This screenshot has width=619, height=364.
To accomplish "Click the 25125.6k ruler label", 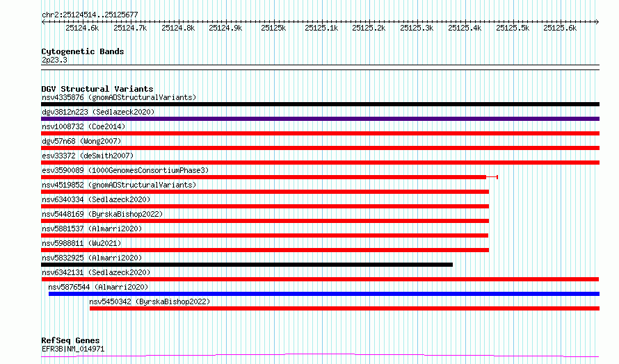I will pyautogui.click(x=560, y=28).
